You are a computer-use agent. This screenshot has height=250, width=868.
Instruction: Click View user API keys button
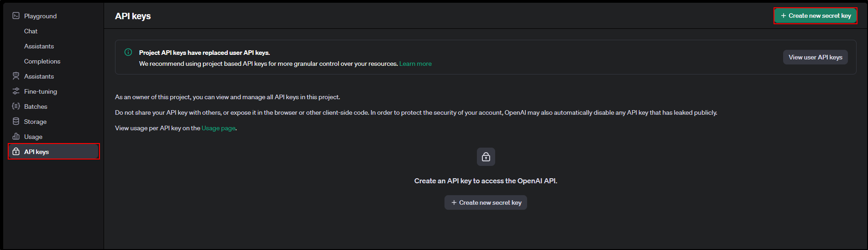[x=815, y=57]
